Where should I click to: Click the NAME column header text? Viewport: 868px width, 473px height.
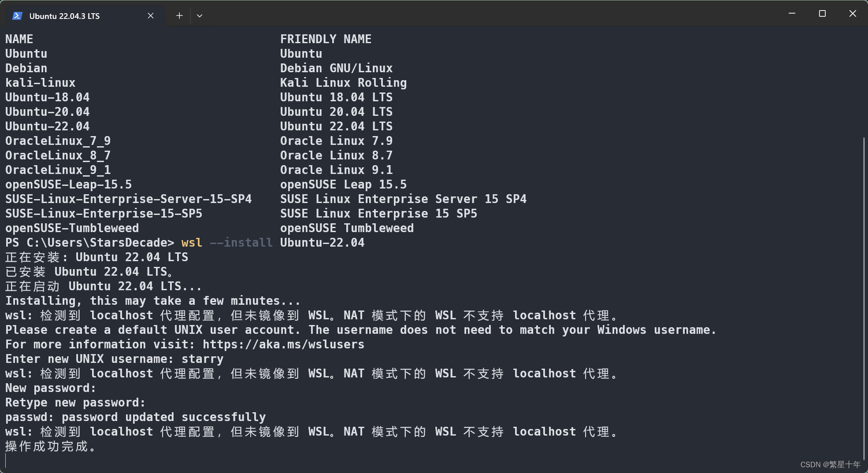(19, 39)
